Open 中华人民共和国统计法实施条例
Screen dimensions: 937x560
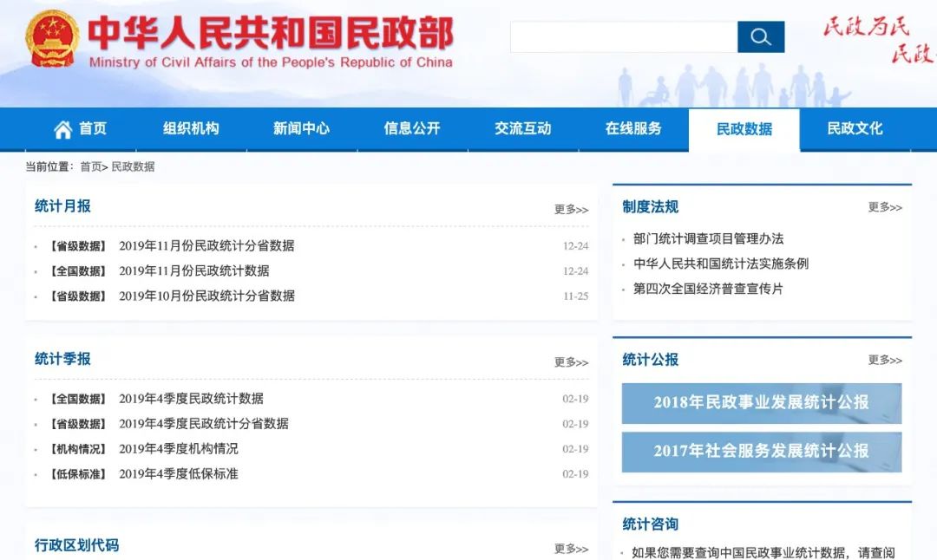click(x=721, y=264)
